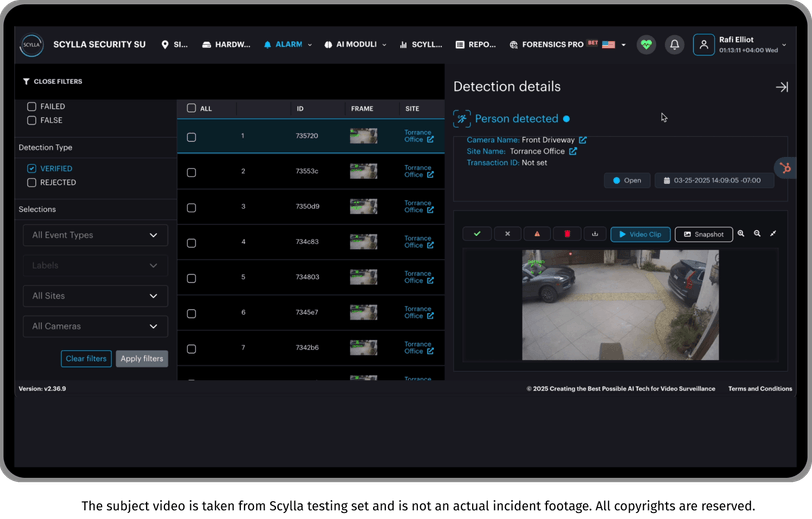Open the HARDW... menu
Screen dimensions: 812x519
tap(226, 45)
